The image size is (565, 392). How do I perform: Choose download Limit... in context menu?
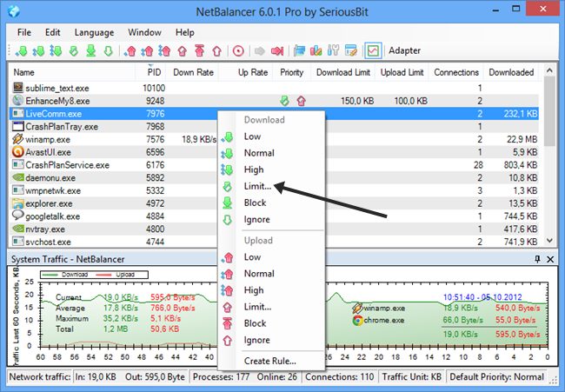tap(258, 187)
